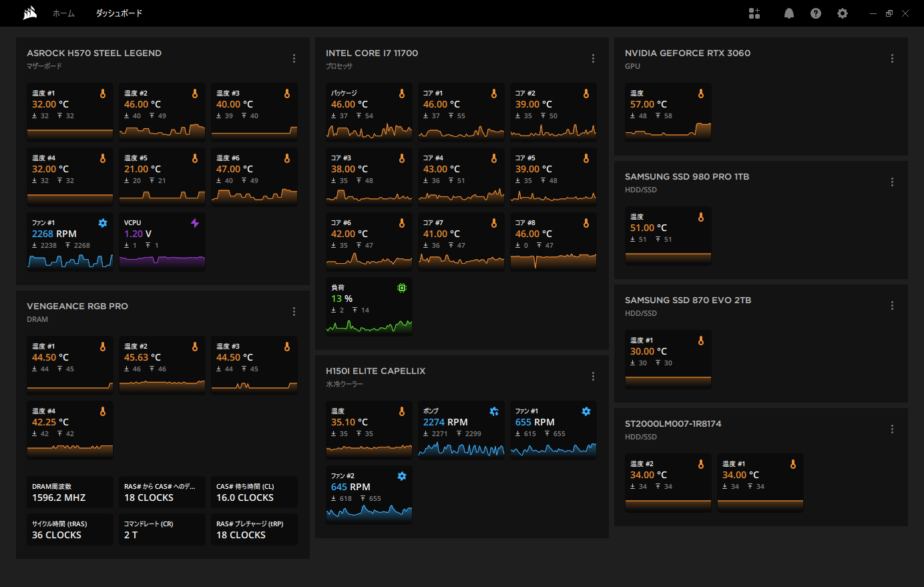
Task: Open H150i Elite Capellix options menu
Action: pos(593,377)
